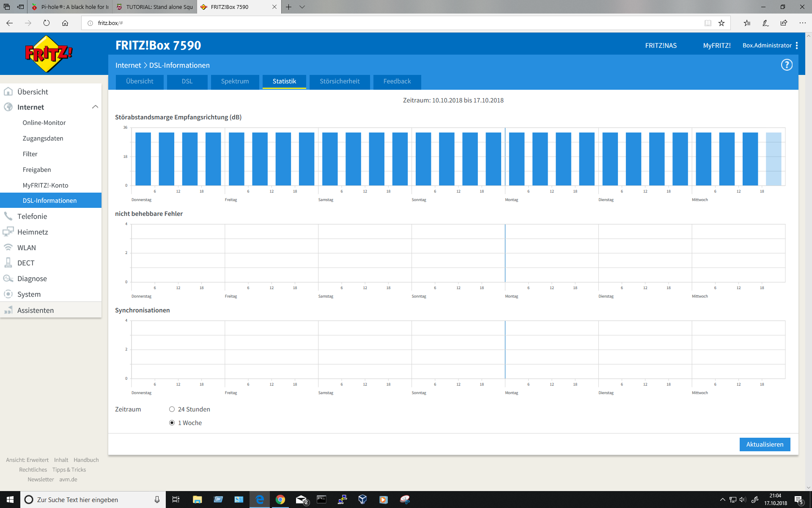812x508 pixels.
Task: Click the light blue last bar in chart
Action: [x=773, y=159]
